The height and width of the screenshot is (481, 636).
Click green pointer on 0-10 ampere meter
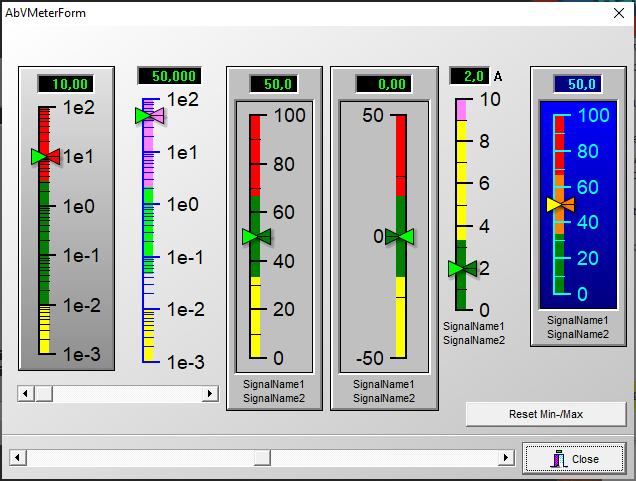click(x=462, y=268)
